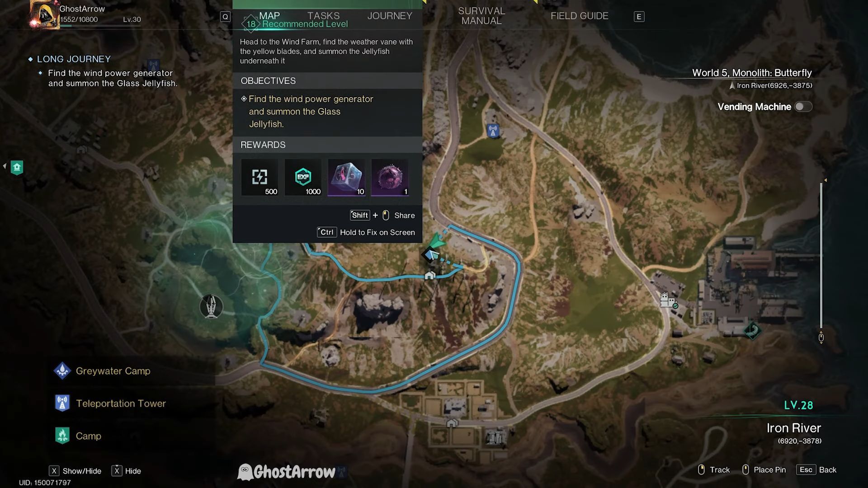
Task: Open the JOURNEY tab
Action: (390, 16)
